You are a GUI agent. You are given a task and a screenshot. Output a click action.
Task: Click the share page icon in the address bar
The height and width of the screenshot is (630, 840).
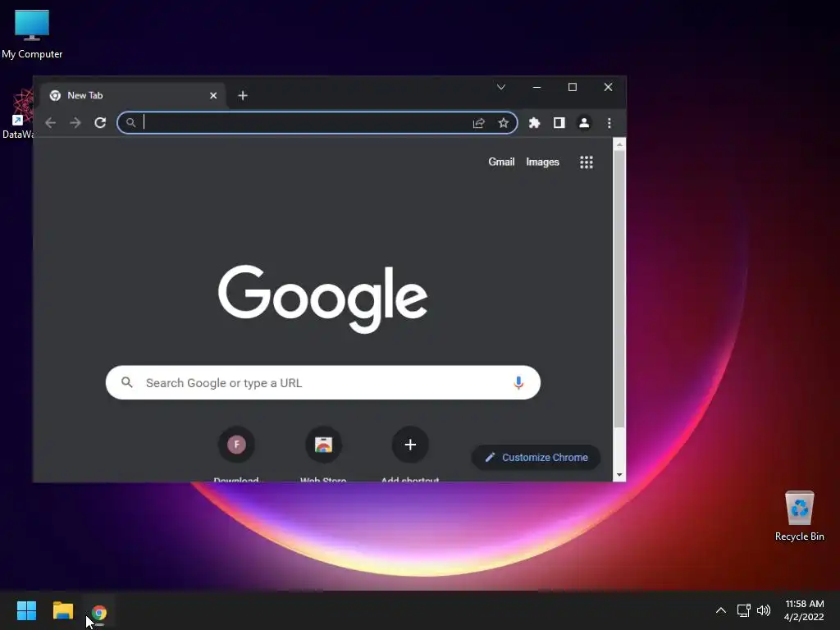point(478,123)
